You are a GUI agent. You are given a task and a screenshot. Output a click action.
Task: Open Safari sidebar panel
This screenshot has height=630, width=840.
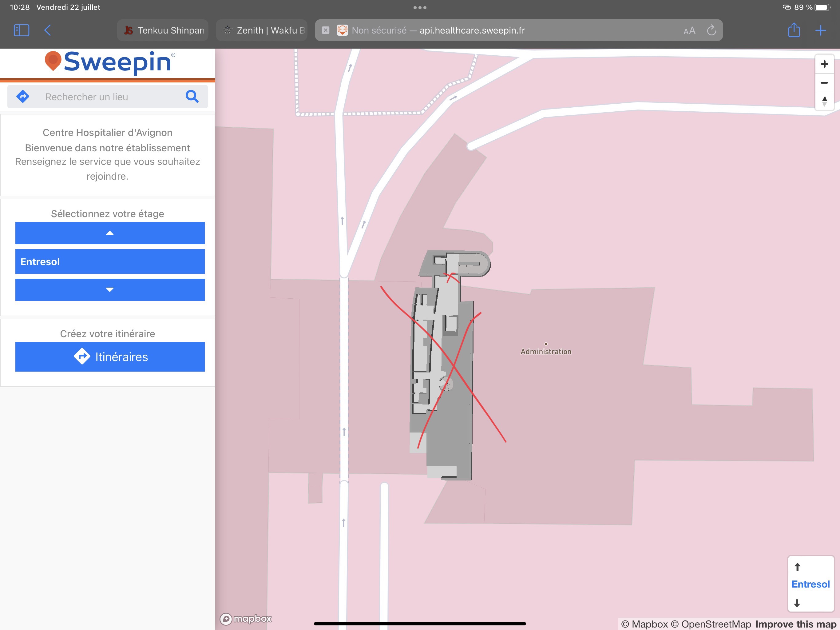coord(21,30)
